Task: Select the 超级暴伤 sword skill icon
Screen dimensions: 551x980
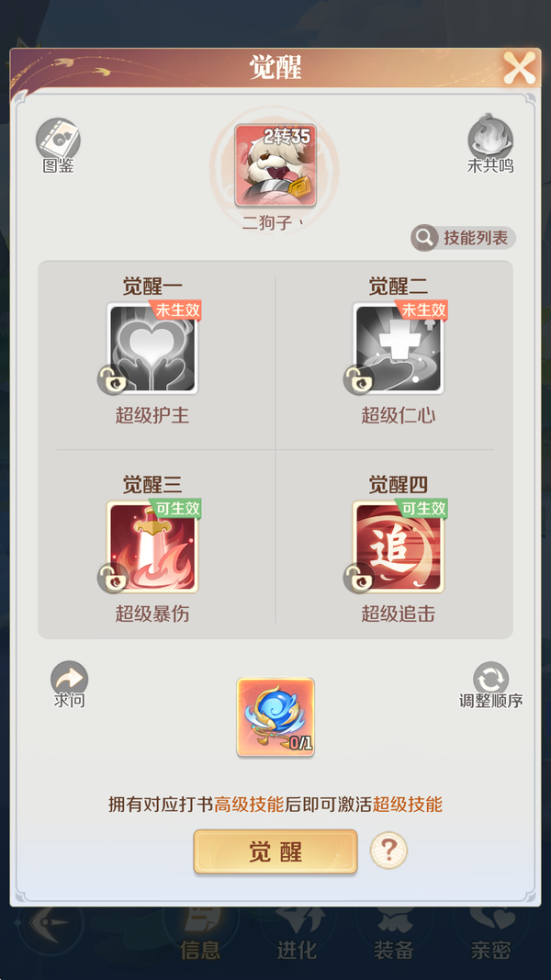Action: [x=152, y=546]
